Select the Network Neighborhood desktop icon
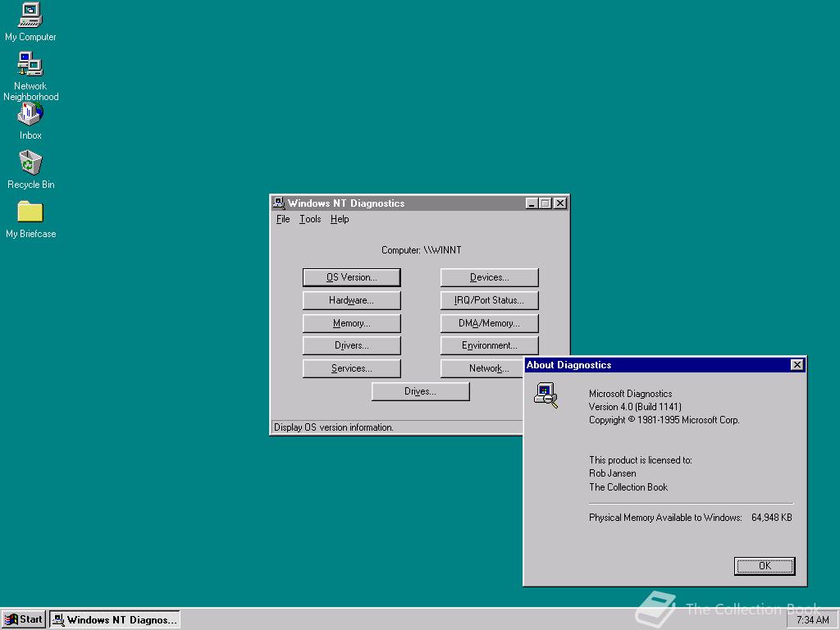Image resolution: width=840 pixels, height=630 pixels. click(30, 75)
